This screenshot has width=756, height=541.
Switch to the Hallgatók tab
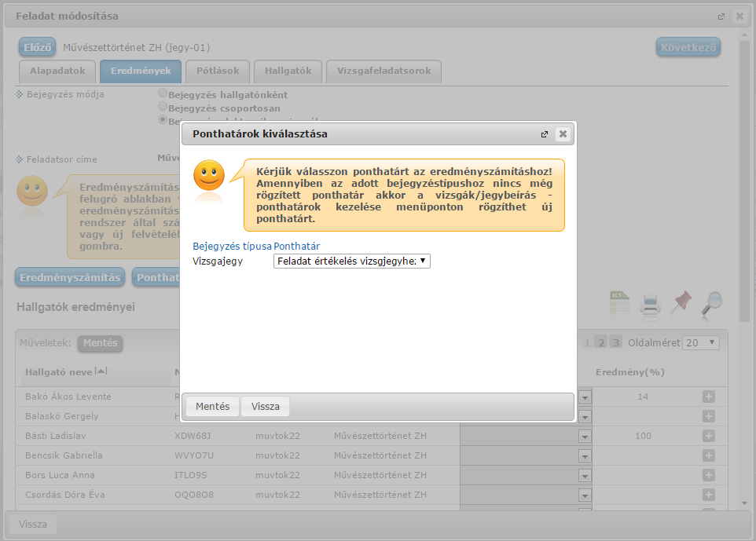point(288,71)
